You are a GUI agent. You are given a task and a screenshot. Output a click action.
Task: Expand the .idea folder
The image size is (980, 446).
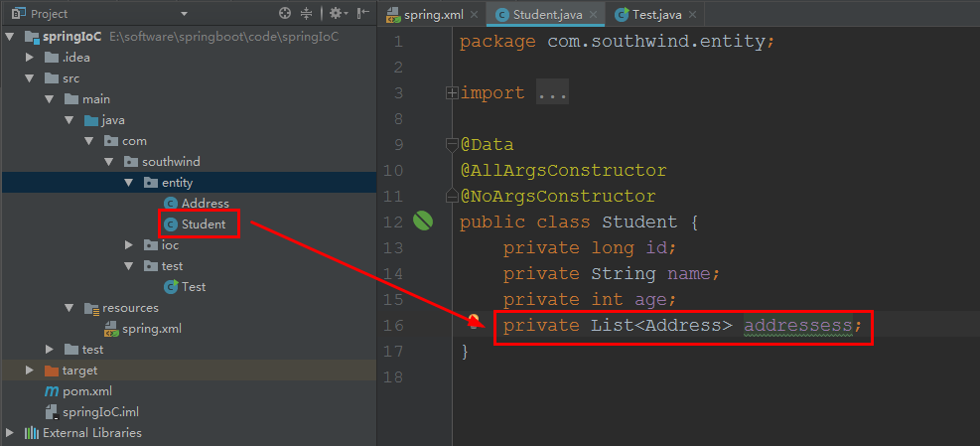[x=29, y=58]
